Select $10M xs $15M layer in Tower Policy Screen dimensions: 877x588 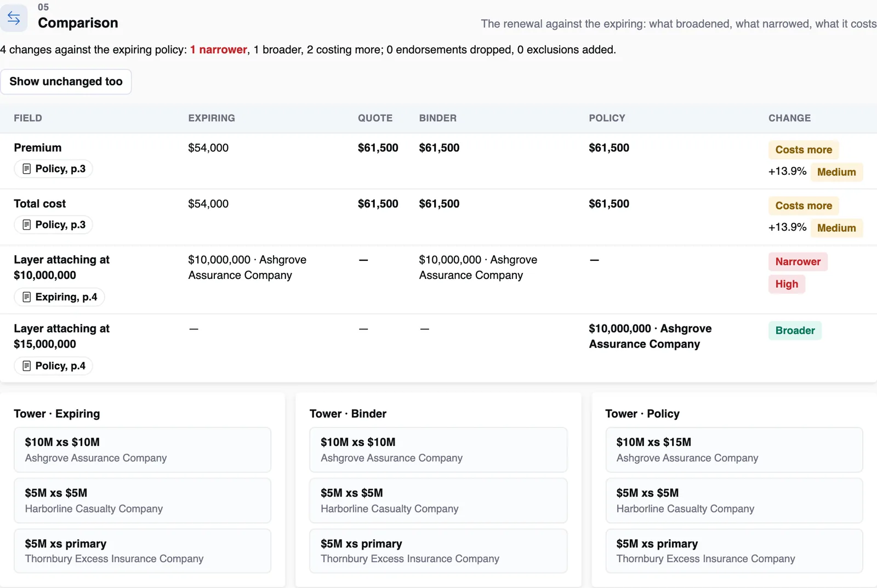tap(734, 450)
